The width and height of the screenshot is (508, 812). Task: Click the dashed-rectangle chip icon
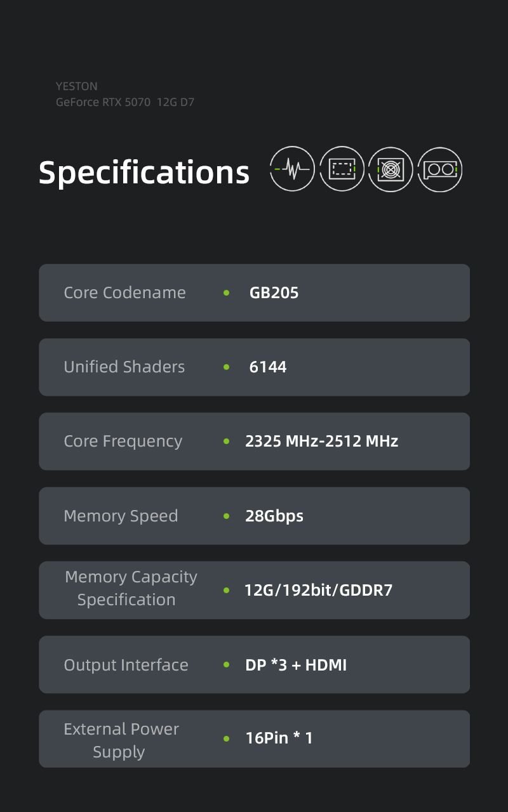click(x=342, y=169)
